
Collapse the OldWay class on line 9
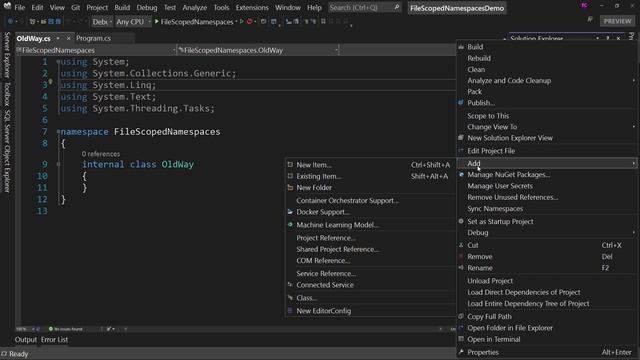tap(58, 164)
